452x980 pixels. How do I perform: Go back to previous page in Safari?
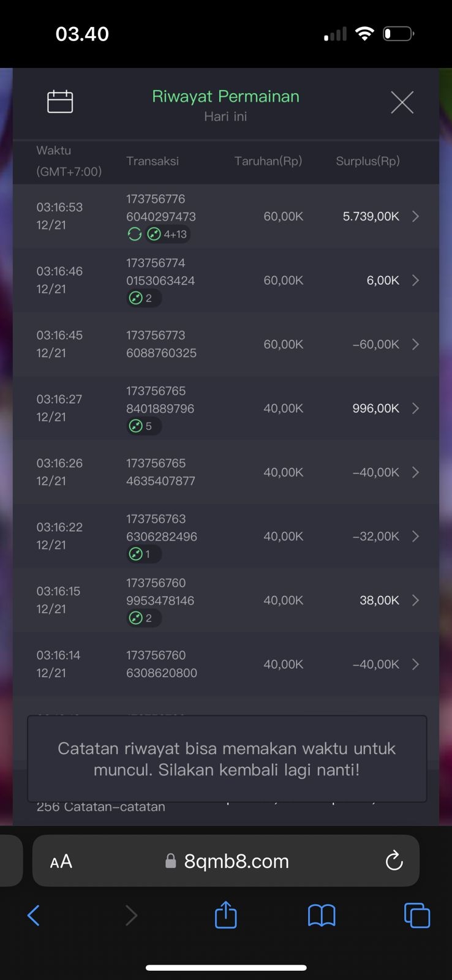pyautogui.click(x=34, y=915)
